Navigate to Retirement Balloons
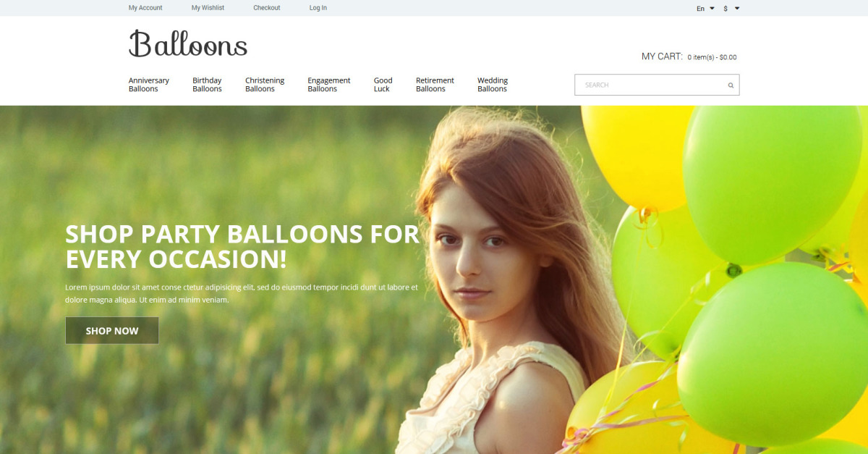The width and height of the screenshot is (868, 454). coord(435,85)
